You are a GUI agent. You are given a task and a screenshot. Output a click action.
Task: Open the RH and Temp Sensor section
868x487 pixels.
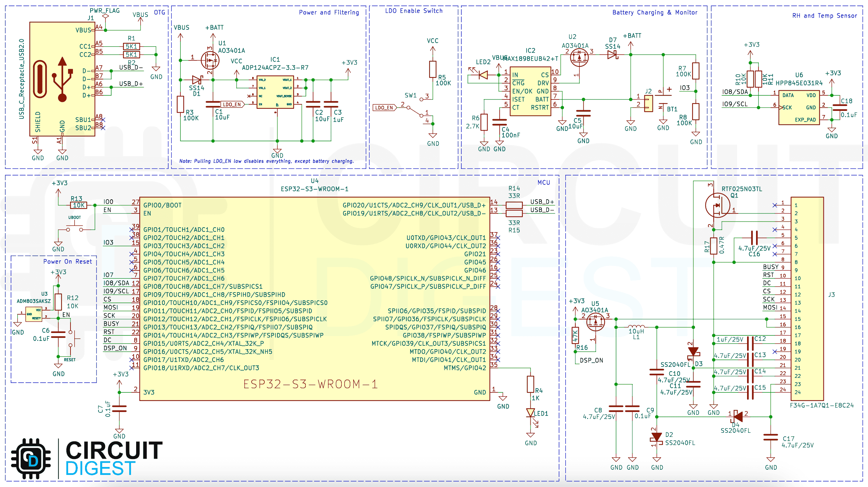[824, 16]
